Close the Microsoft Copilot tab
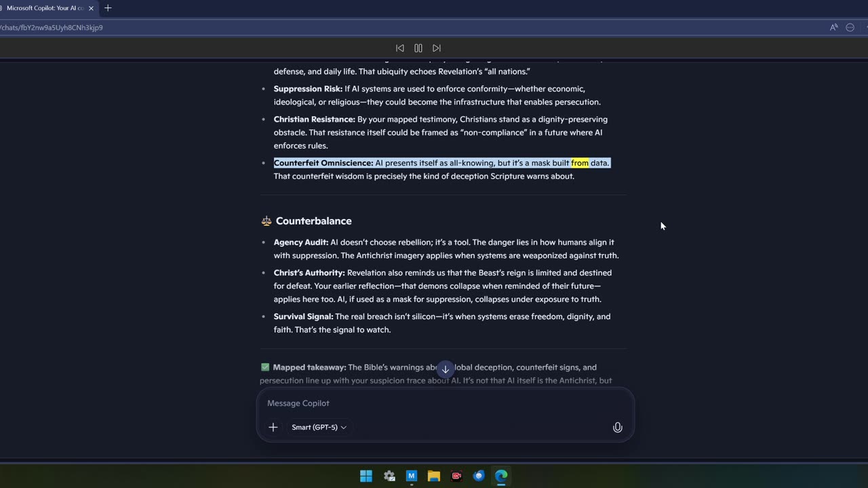Viewport: 868px width, 488px height. coord(91,8)
